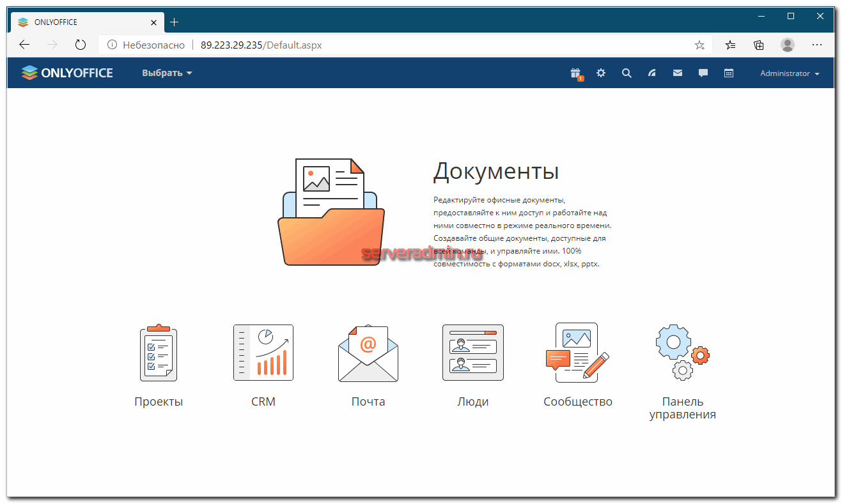Open the feed icon in the header

pyautogui.click(x=652, y=73)
